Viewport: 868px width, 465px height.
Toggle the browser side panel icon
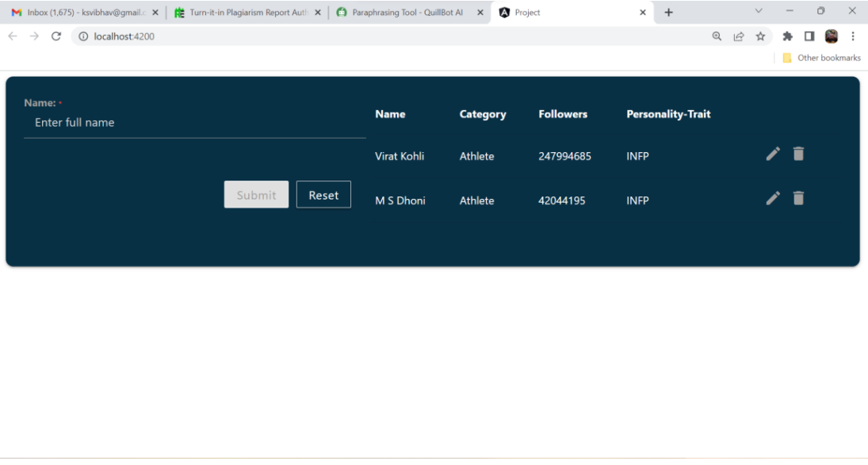coord(810,36)
